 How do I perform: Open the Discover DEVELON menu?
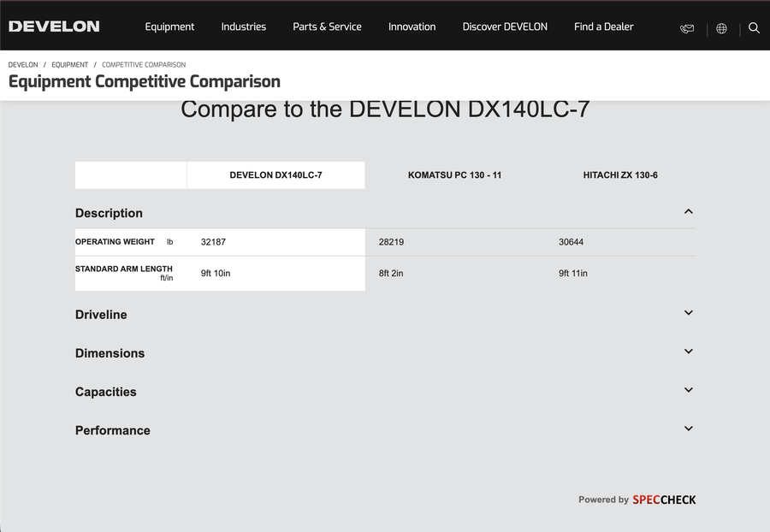[x=505, y=27]
